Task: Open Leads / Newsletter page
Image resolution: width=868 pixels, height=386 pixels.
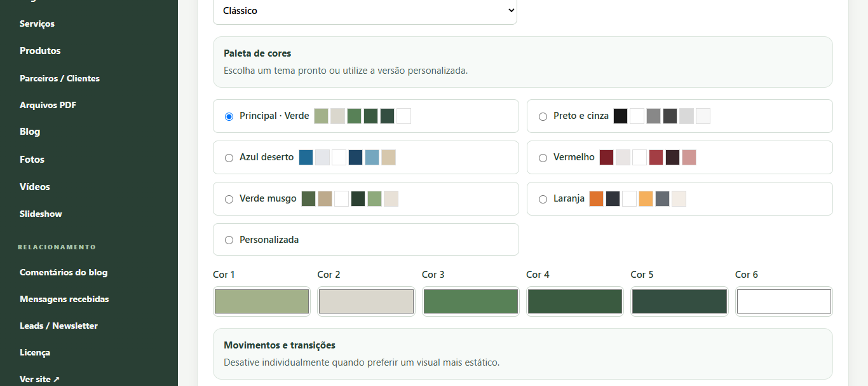Action: 58,326
